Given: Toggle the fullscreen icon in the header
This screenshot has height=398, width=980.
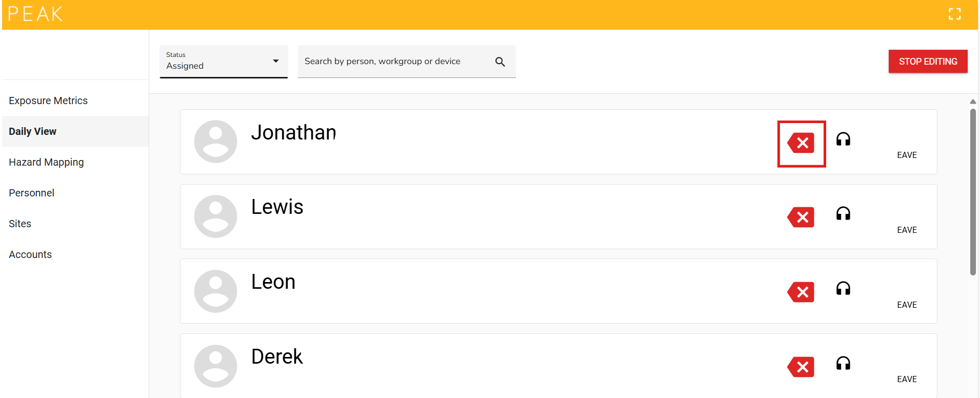Looking at the screenshot, I should (954, 14).
